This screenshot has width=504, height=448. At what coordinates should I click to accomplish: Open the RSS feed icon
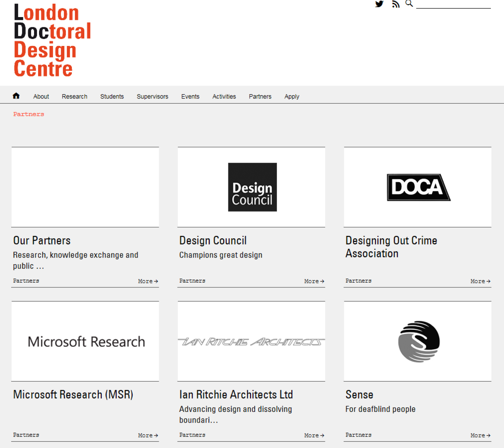pyautogui.click(x=396, y=4)
